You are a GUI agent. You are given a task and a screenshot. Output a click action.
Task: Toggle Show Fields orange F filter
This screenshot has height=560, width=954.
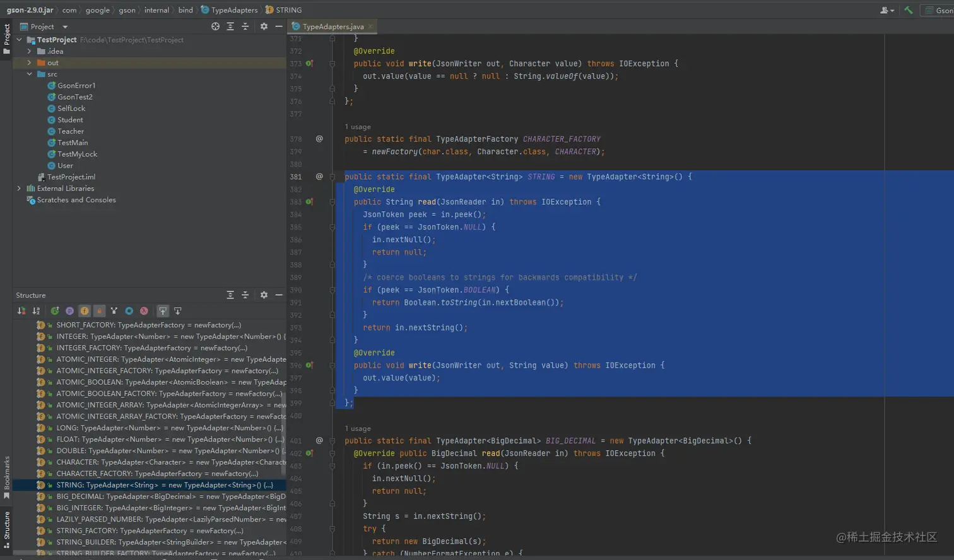85,311
